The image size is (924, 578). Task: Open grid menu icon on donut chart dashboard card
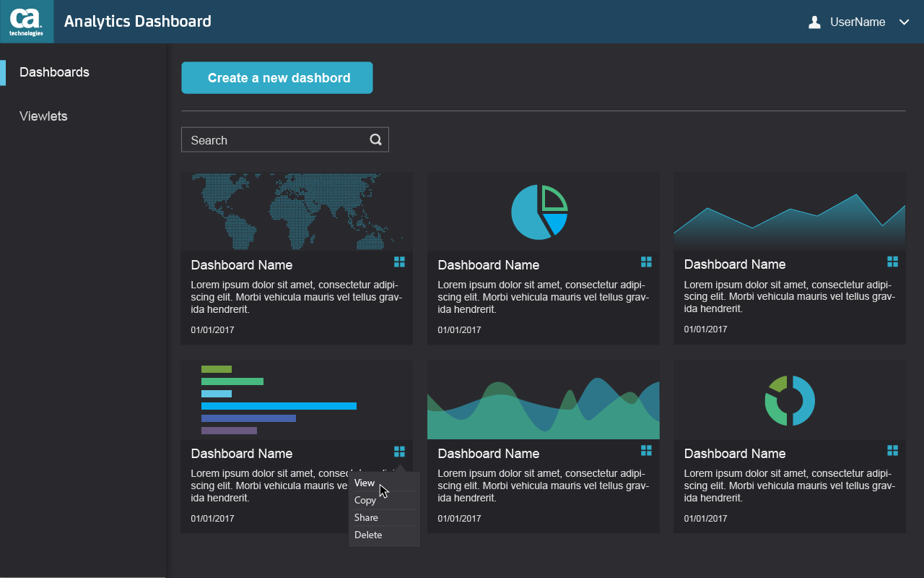click(x=892, y=450)
